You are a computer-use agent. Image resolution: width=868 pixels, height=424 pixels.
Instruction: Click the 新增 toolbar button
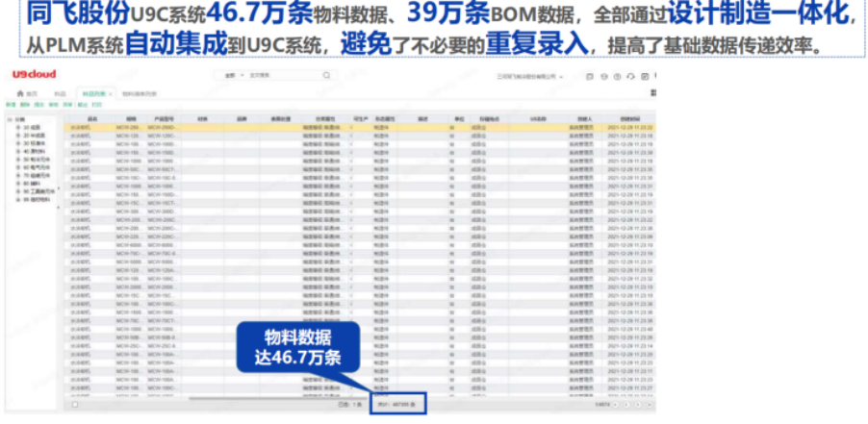point(11,105)
